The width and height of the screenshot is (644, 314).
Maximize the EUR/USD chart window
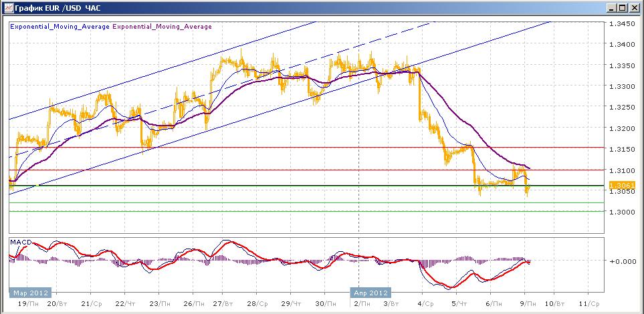point(623,7)
